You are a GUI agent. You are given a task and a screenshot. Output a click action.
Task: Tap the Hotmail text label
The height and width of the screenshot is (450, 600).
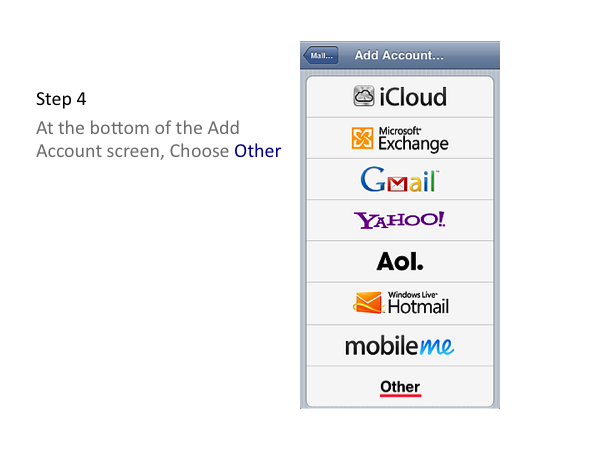[418, 307]
